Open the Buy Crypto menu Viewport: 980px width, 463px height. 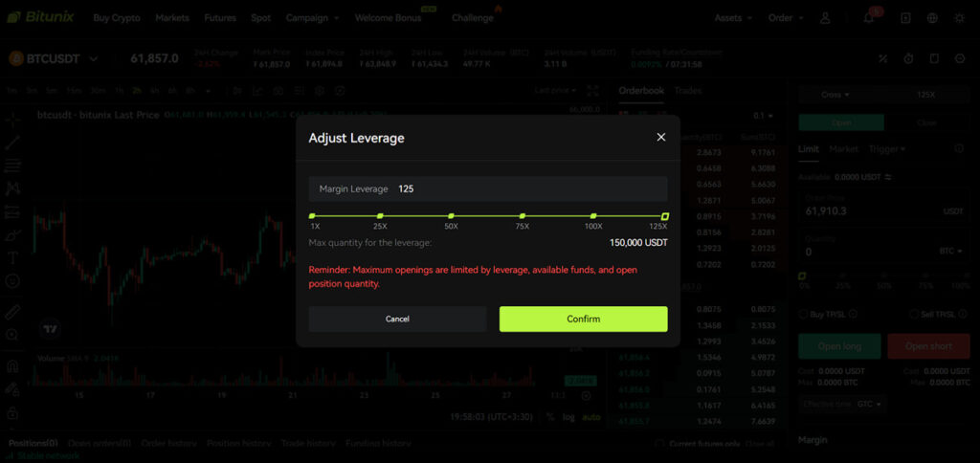coord(117,18)
